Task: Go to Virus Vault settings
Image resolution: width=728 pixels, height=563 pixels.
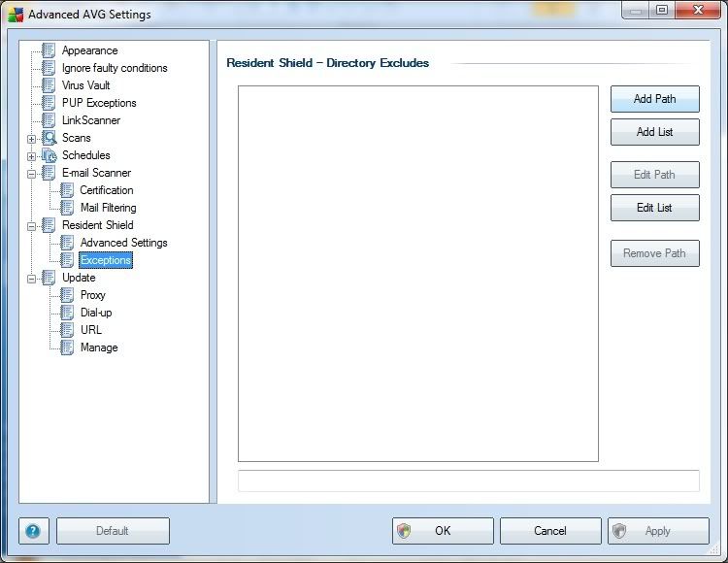Action: click(x=85, y=85)
